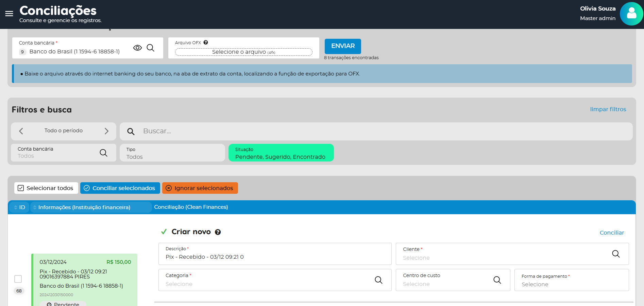Screen dimensions: 644x306
Task: Go to previous period with left chevron
Action: pyautogui.click(x=21, y=131)
